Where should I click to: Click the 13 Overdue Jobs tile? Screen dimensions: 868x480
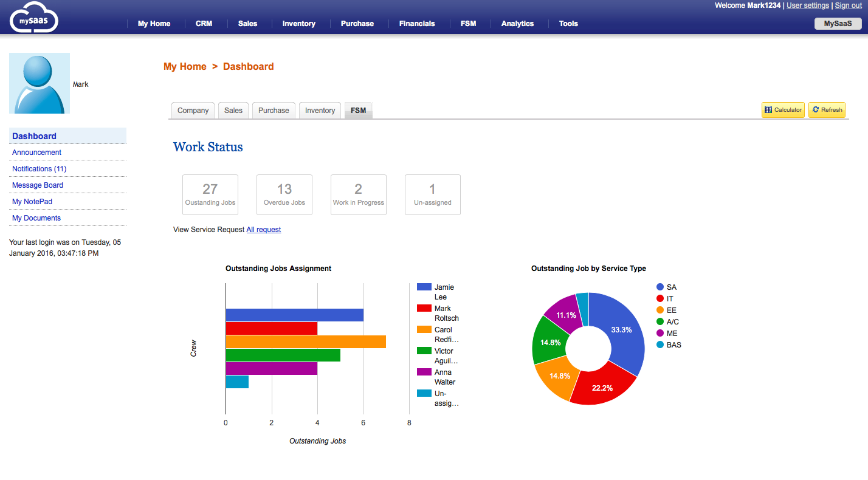pyautogui.click(x=284, y=194)
